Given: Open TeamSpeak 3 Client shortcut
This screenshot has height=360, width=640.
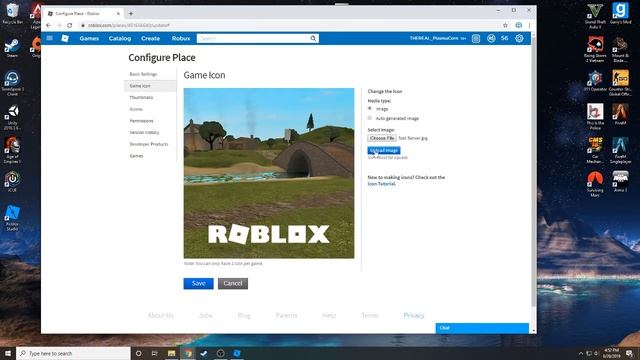Looking at the screenshot, I should tap(12, 83).
